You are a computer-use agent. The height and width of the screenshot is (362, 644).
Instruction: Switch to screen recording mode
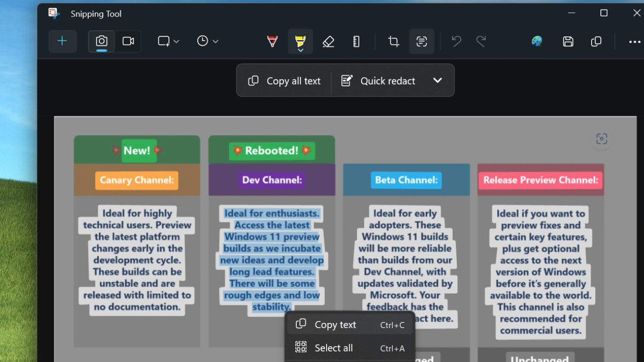pos(128,41)
